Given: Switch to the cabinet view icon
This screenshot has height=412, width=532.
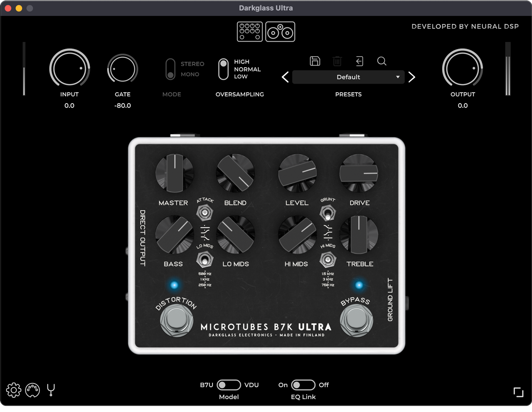Looking at the screenshot, I should click(280, 32).
